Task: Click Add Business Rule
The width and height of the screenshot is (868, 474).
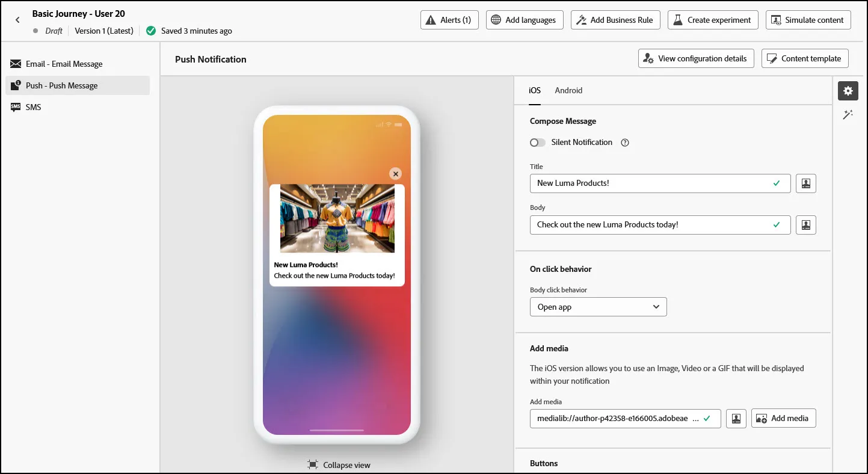Action: pyautogui.click(x=615, y=20)
